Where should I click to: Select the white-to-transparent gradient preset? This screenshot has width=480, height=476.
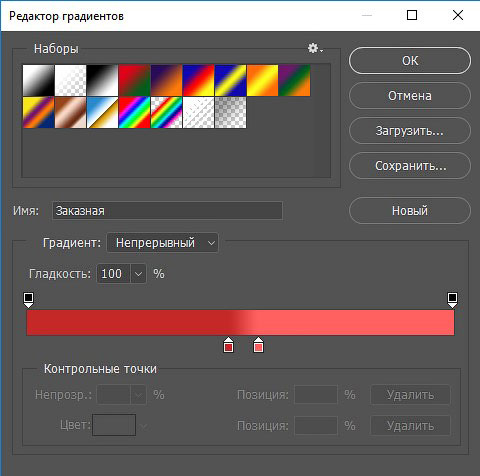click(x=70, y=80)
